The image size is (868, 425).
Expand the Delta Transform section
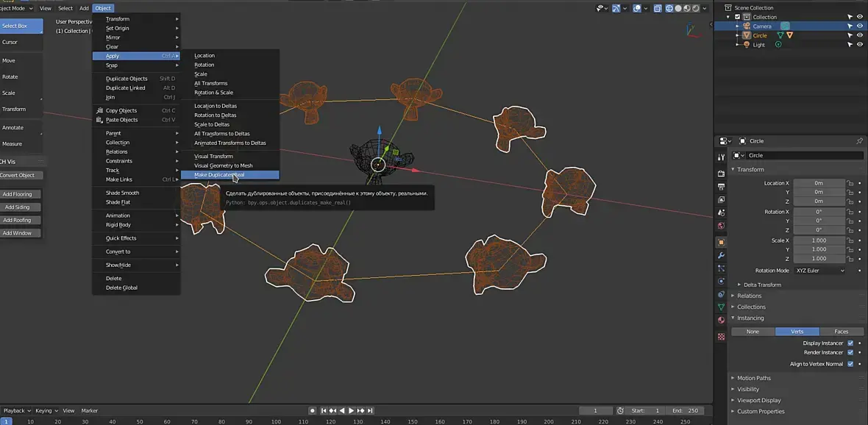tap(762, 285)
